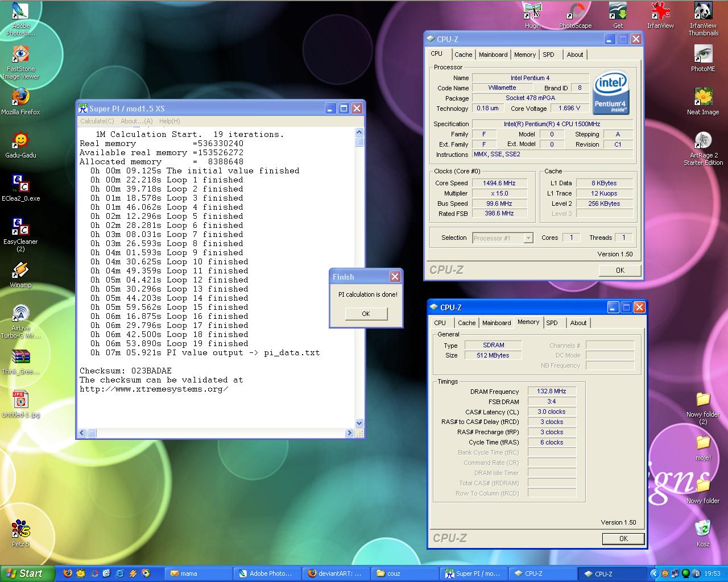Click Super PI vertical scrollbar down arrow

tap(359, 423)
